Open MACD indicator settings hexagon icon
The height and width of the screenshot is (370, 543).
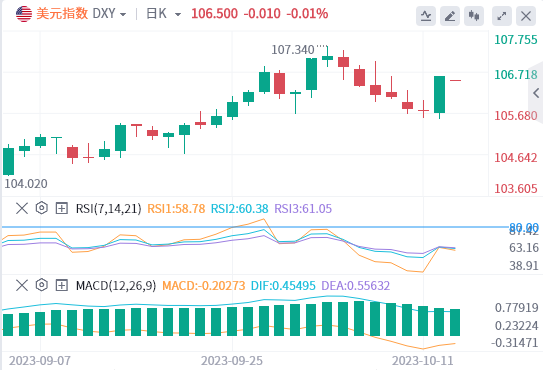click(42, 285)
